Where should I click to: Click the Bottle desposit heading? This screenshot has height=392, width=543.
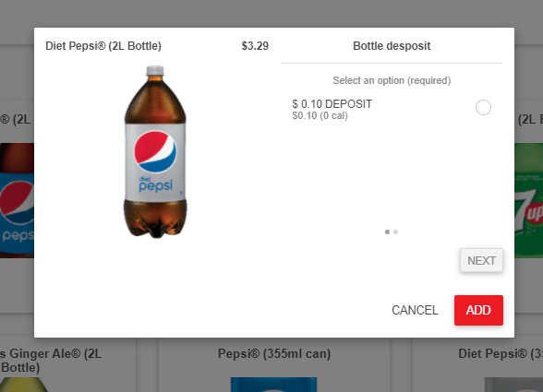[392, 46]
